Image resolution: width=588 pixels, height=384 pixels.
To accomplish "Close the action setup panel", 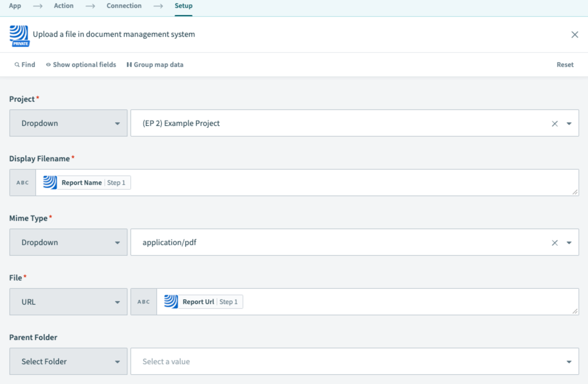I will (x=574, y=35).
